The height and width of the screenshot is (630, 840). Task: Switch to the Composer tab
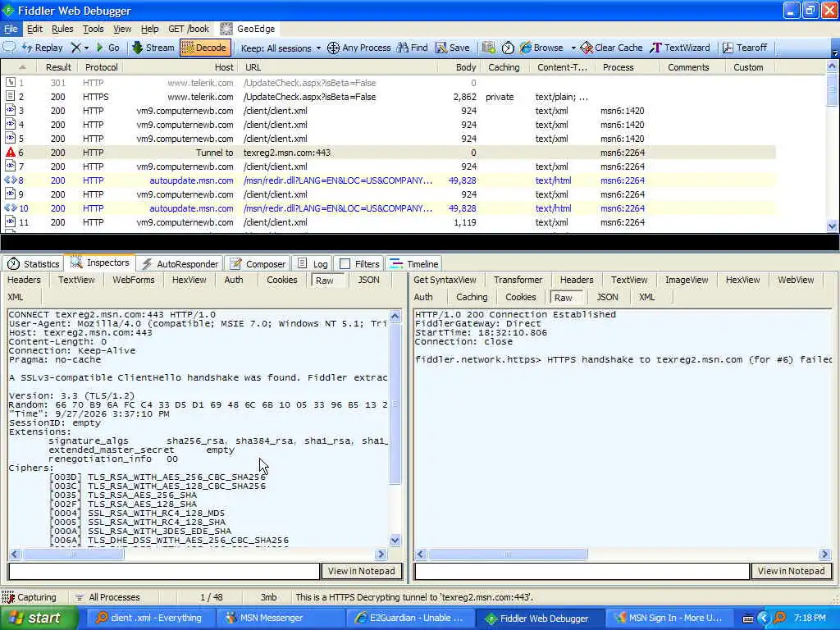[258, 264]
